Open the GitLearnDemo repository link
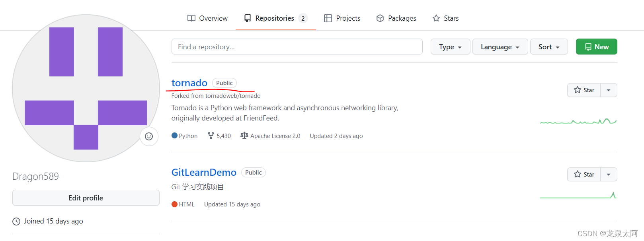The image size is (644, 241). coord(204,172)
